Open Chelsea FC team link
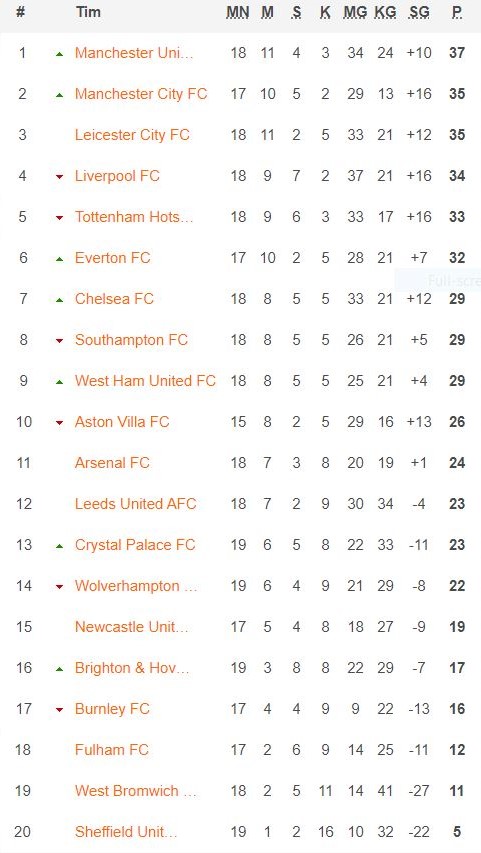 click(114, 299)
